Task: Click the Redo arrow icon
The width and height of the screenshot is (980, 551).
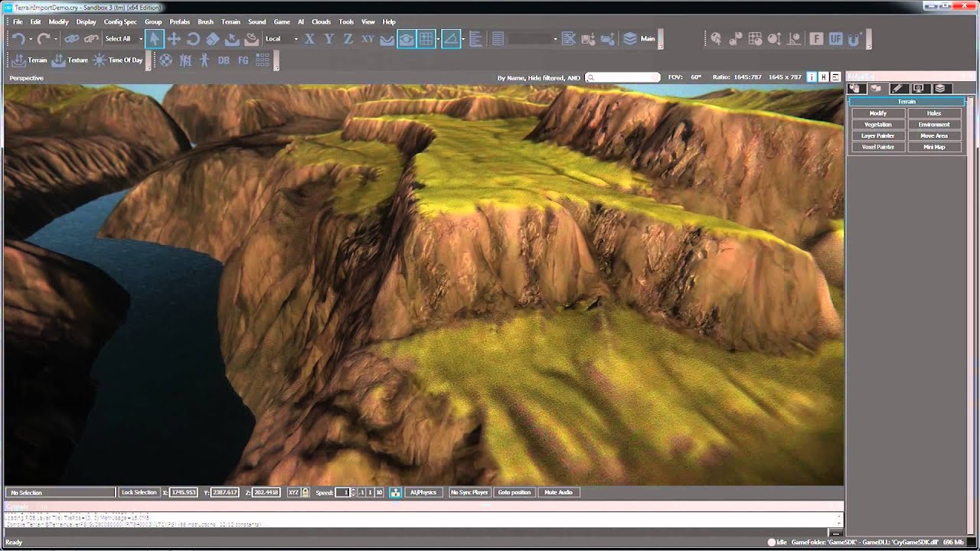Action: 44,38
